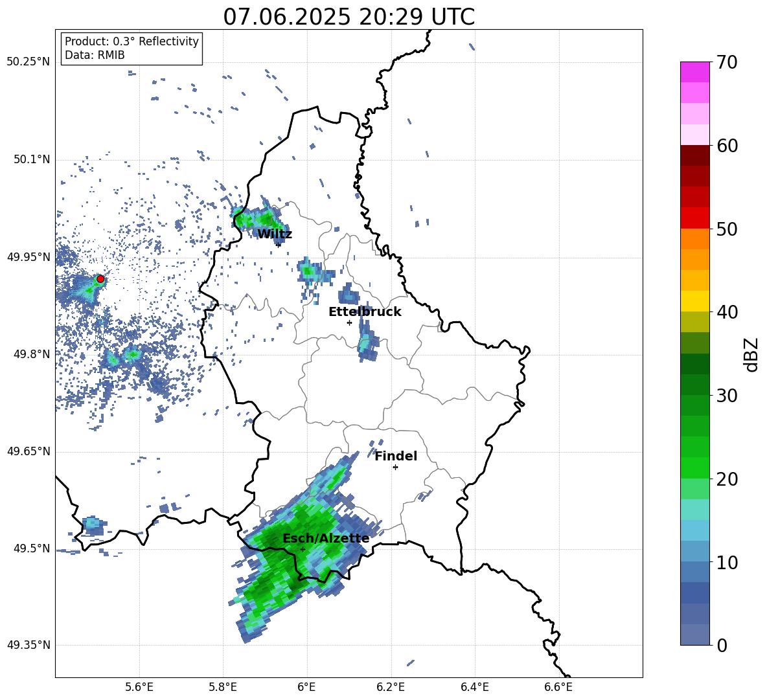Click the magenta top colorbar segment
Viewport: 767px width, 700px height.
[x=695, y=72]
